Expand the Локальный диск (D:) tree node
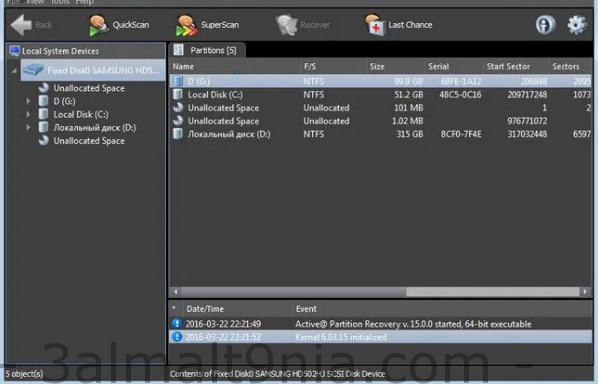Viewport: 598px width, 384px height. [x=28, y=127]
